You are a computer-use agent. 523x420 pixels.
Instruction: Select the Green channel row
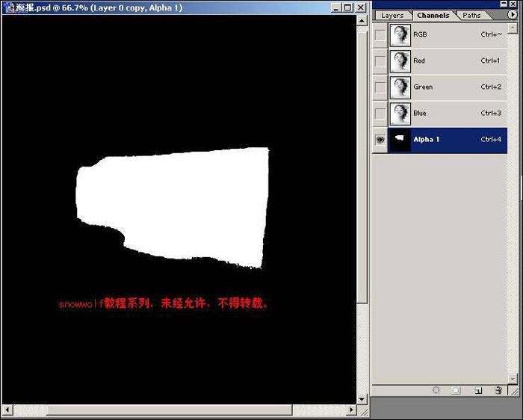(448, 87)
